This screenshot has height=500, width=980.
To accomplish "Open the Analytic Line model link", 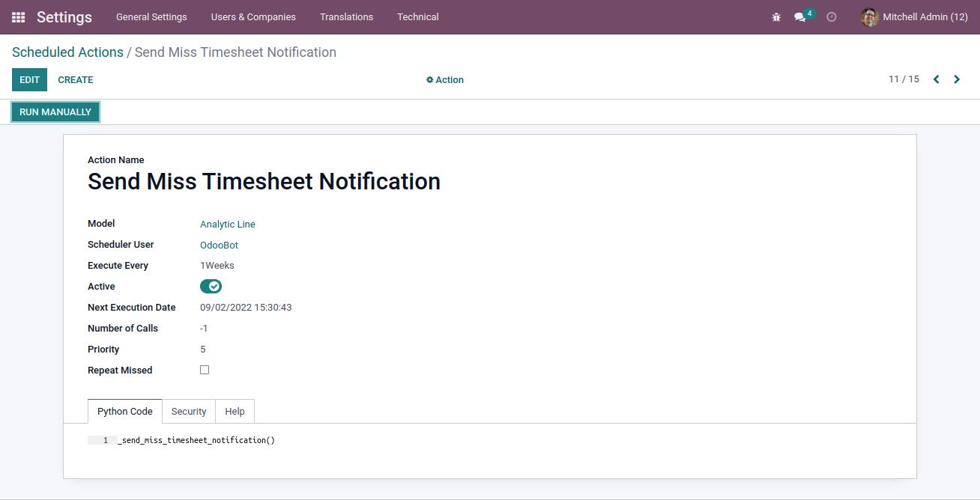I will (228, 225).
